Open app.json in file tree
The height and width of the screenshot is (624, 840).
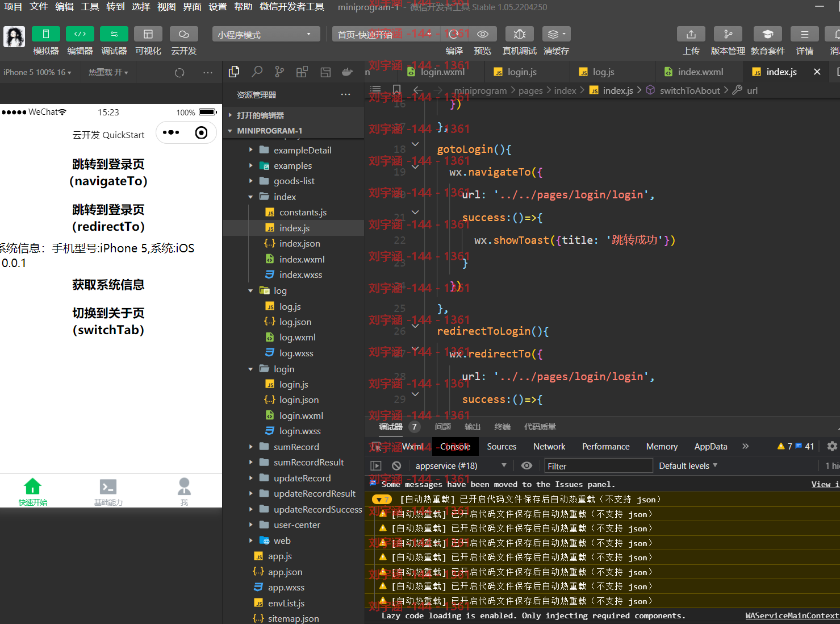pyautogui.click(x=285, y=572)
